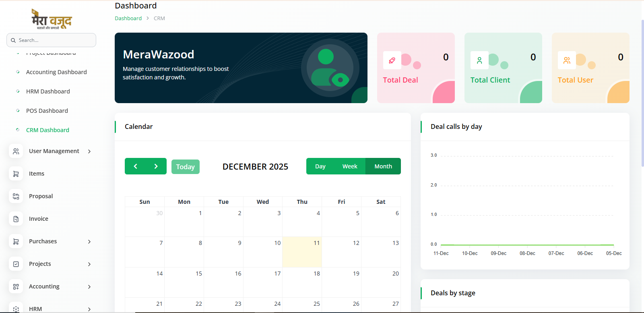
Task: Click the Proposal icon in sidebar
Action: tap(16, 196)
